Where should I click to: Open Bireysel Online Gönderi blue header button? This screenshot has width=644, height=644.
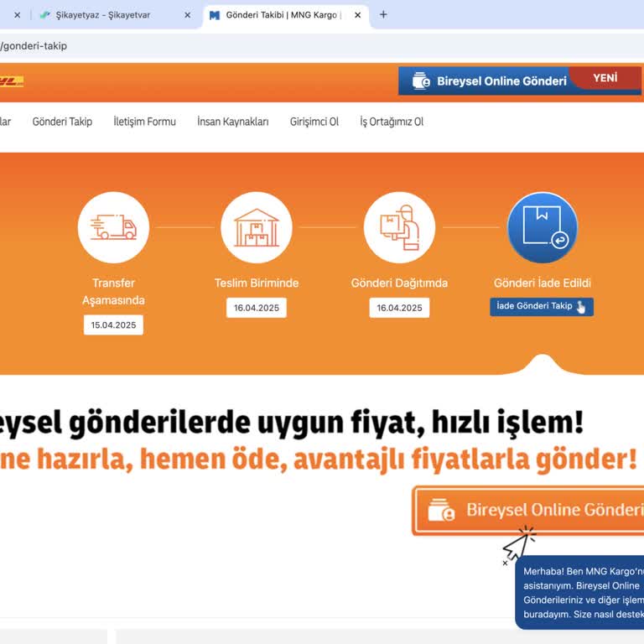(519, 80)
